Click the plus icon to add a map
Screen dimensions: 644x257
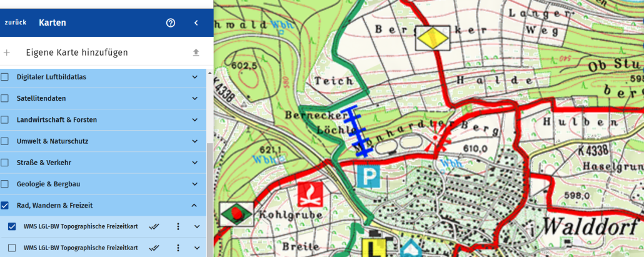click(7, 53)
